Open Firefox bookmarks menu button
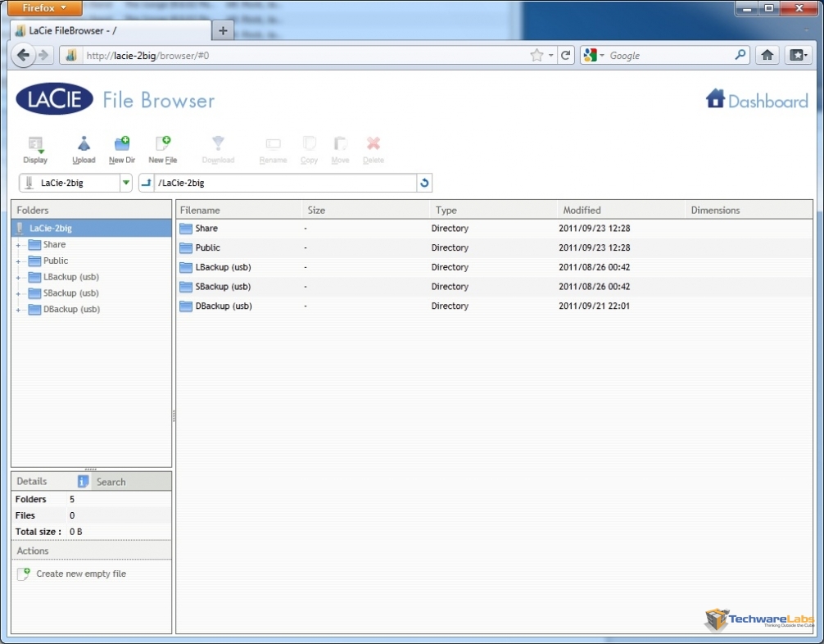 tap(799, 55)
